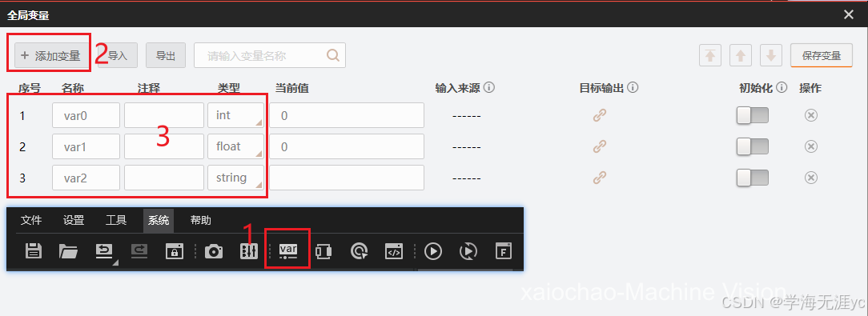Click the continuous run loop icon
The height and width of the screenshot is (316, 868).
coord(468,251)
